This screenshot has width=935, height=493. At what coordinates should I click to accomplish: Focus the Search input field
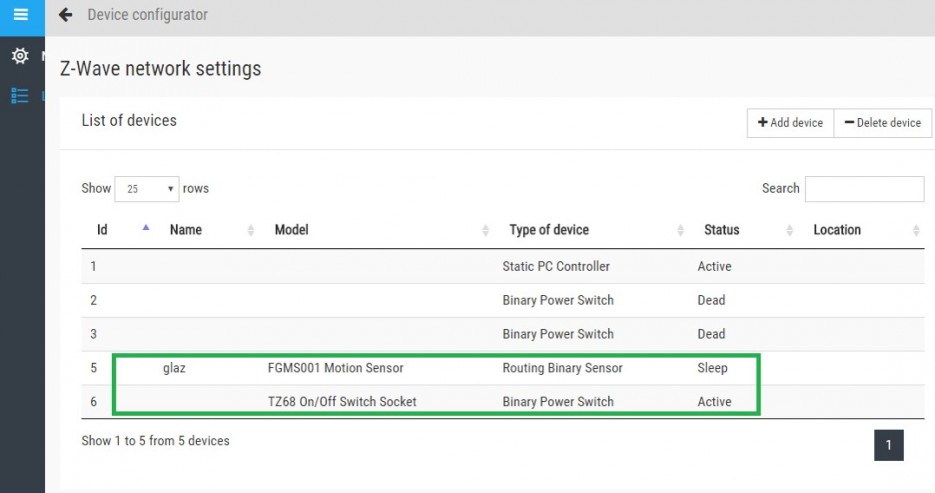tap(865, 189)
